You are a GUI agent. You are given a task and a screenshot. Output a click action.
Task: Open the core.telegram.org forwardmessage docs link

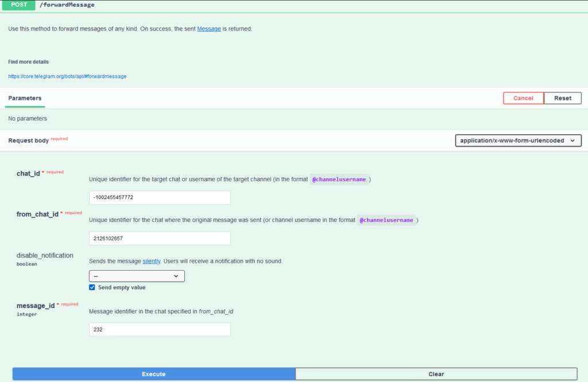click(x=67, y=76)
